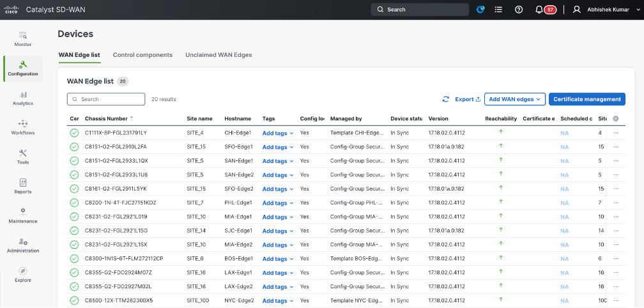Click the 20 results count text
The image size is (644, 308).
(164, 99)
